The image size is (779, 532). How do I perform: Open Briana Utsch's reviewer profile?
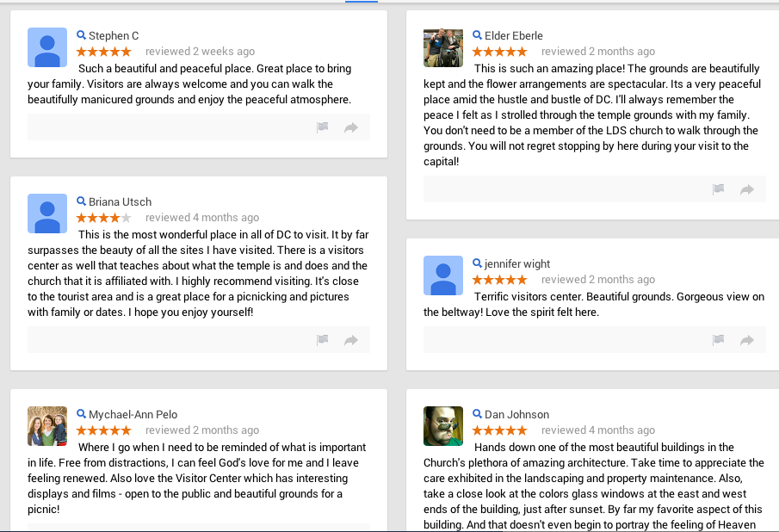pos(120,202)
